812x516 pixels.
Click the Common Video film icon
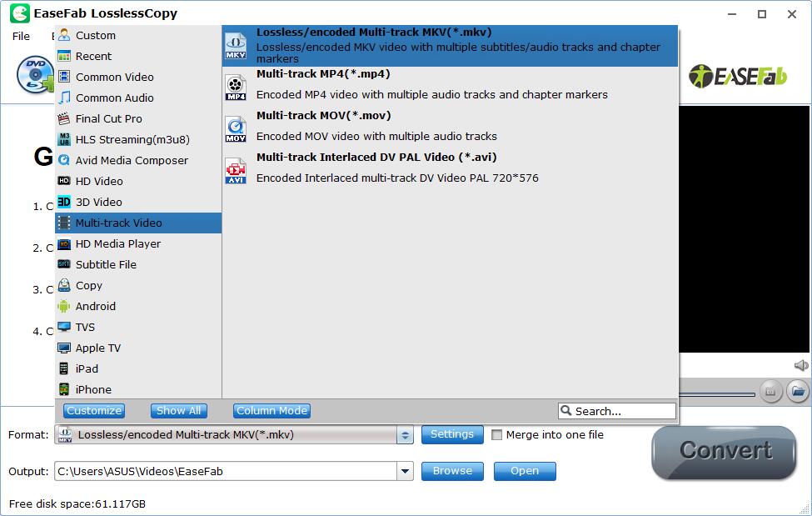[64, 77]
